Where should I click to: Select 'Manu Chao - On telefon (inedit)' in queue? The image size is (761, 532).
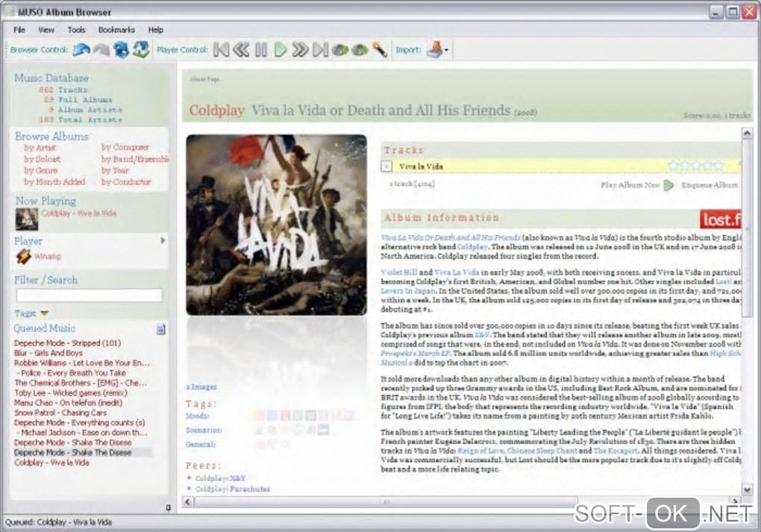(x=68, y=403)
